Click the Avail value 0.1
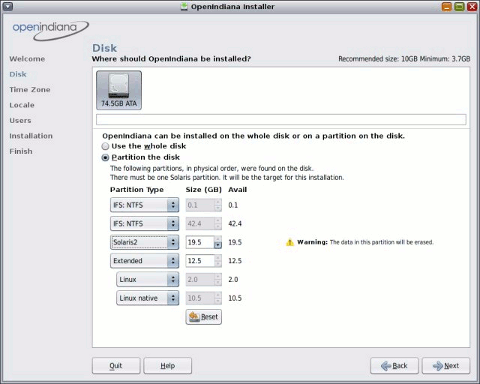This screenshot has width=480, height=384. pyautogui.click(x=233, y=205)
